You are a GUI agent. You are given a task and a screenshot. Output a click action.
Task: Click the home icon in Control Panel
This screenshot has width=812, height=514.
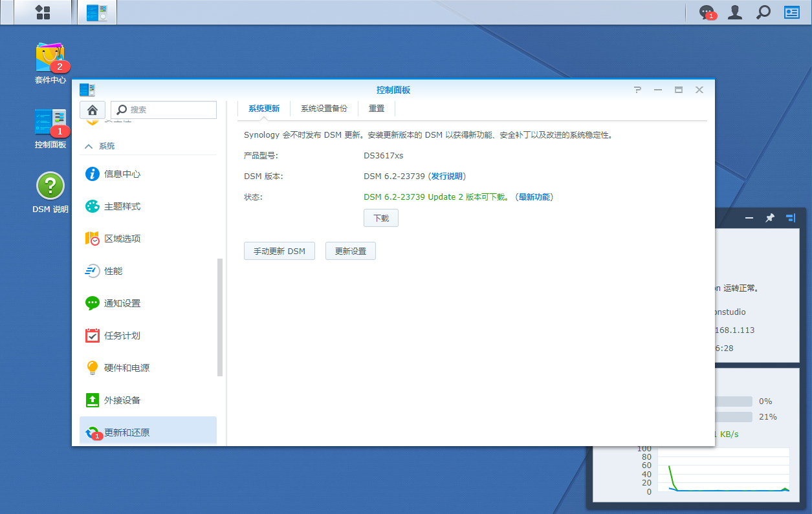[92, 109]
